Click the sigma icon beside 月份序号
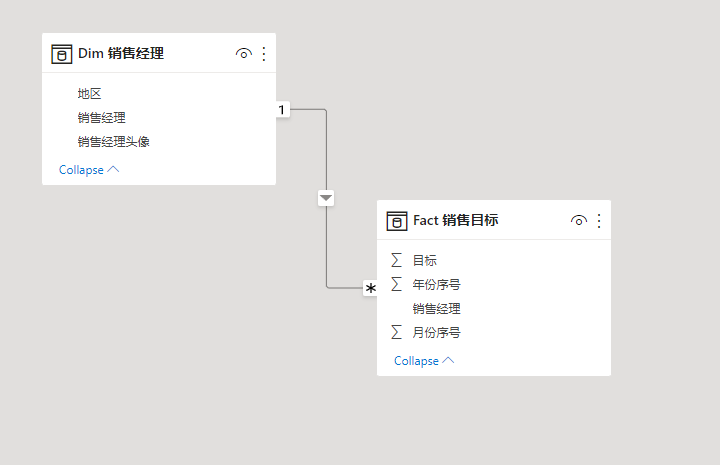Image resolution: width=720 pixels, height=465 pixels. coord(397,332)
